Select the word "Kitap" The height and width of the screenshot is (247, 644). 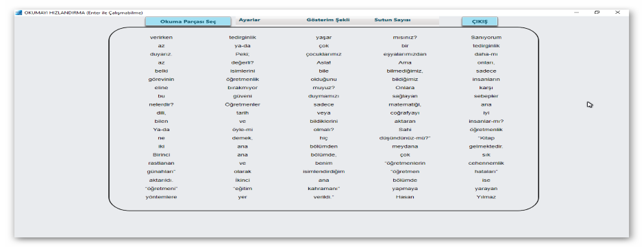click(487, 138)
